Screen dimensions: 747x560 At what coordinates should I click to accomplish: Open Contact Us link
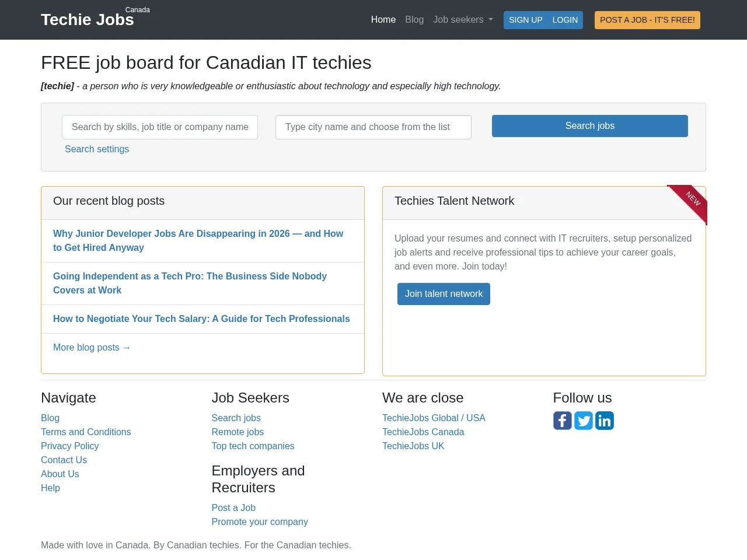click(64, 460)
